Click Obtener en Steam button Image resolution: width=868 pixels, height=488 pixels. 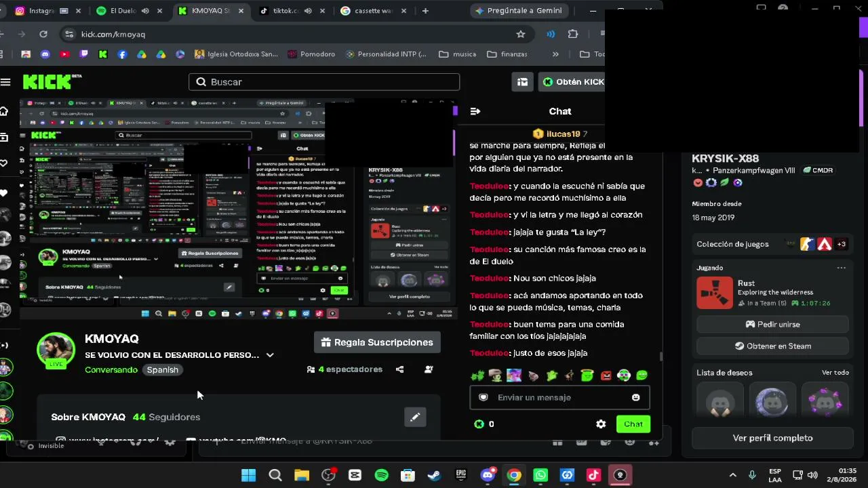point(772,346)
